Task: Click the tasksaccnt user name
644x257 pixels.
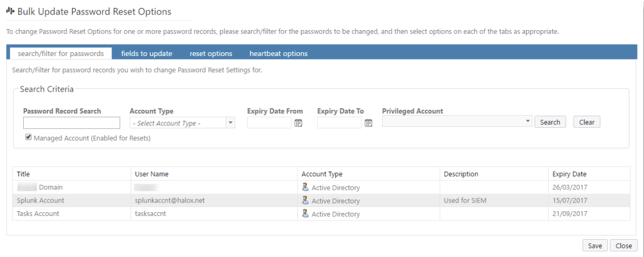Action: pos(150,213)
